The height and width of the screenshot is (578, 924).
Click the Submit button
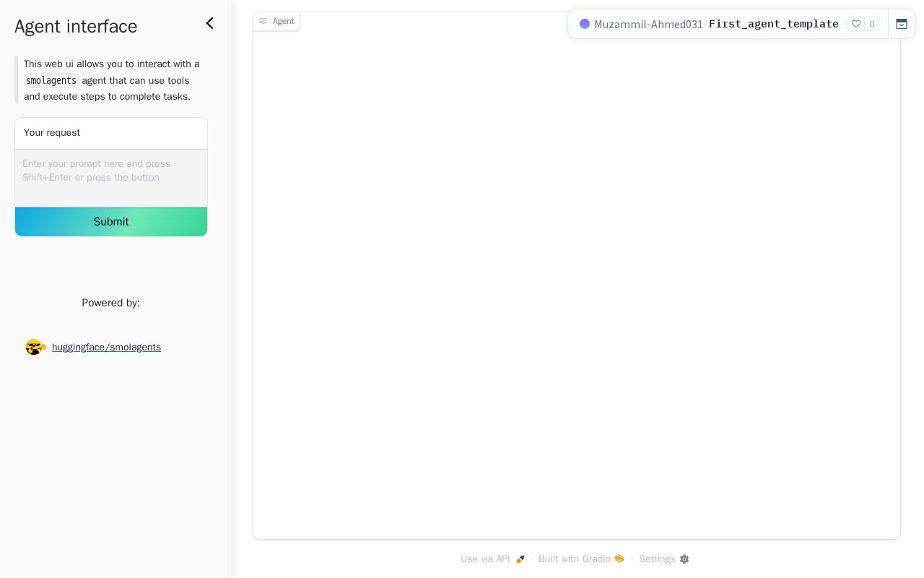111,222
